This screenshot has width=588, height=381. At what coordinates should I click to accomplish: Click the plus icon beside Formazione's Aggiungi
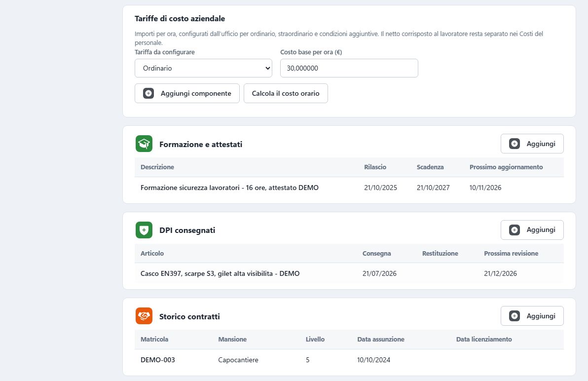pyautogui.click(x=514, y=144)
